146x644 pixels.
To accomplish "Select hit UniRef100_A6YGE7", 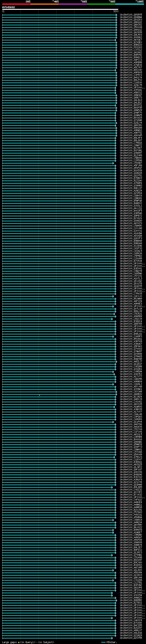I will click(x=131, y=40).
